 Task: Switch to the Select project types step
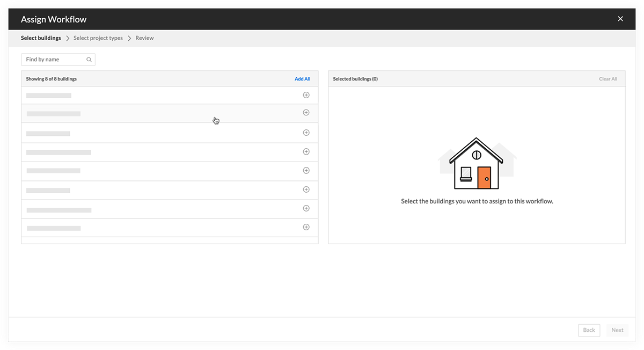tap(98, 38)
